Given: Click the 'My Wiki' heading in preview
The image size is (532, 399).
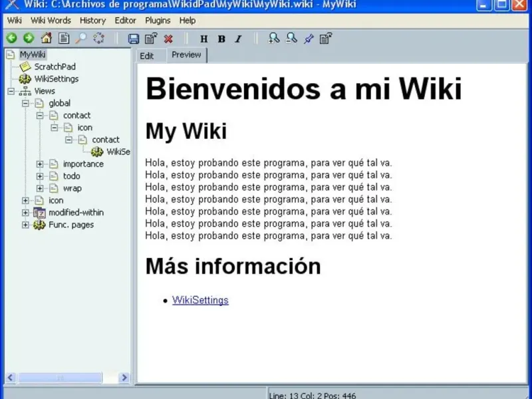Looking at the screenshot, I should pos(186,131).
